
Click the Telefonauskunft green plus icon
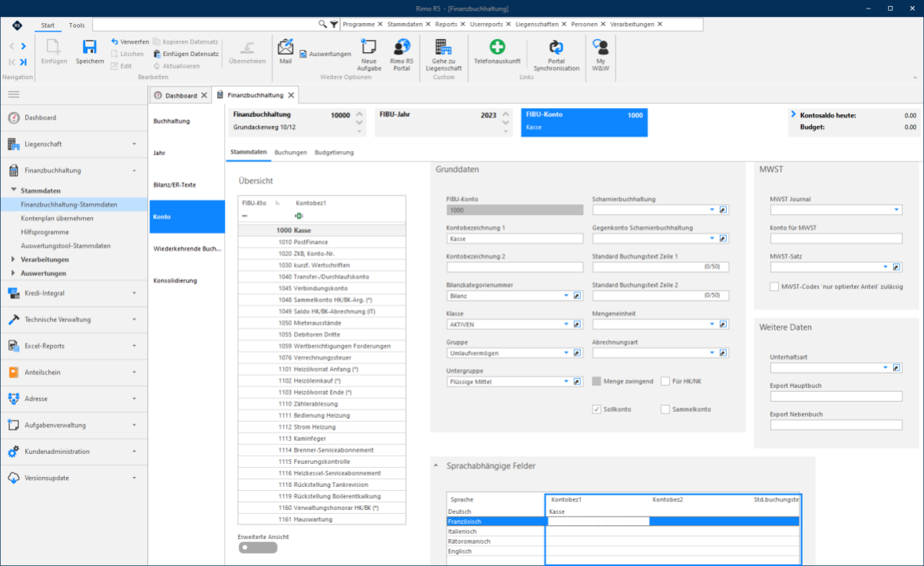point(497,47)
